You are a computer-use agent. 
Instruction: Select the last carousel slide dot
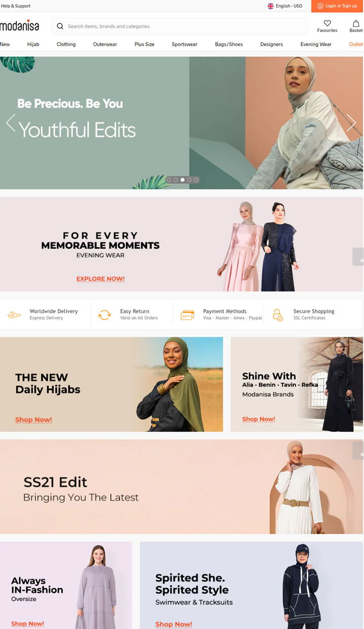click(196, 180)
